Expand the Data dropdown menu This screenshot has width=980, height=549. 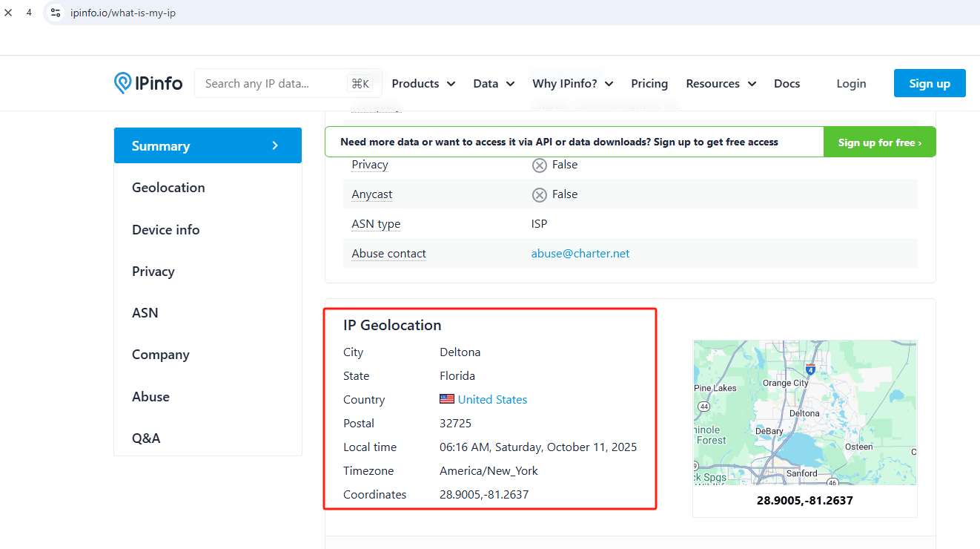pyautogui.click(x=494, y=84)
